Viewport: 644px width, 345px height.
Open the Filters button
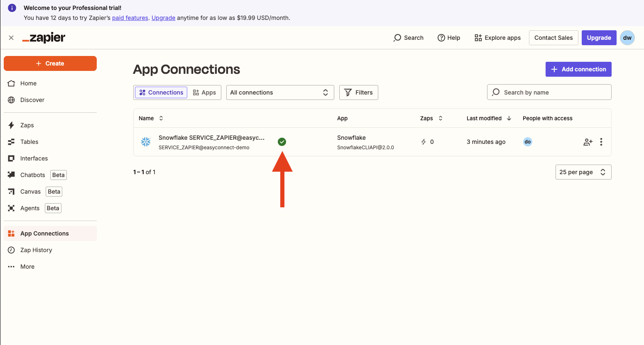tap(359, 92)
